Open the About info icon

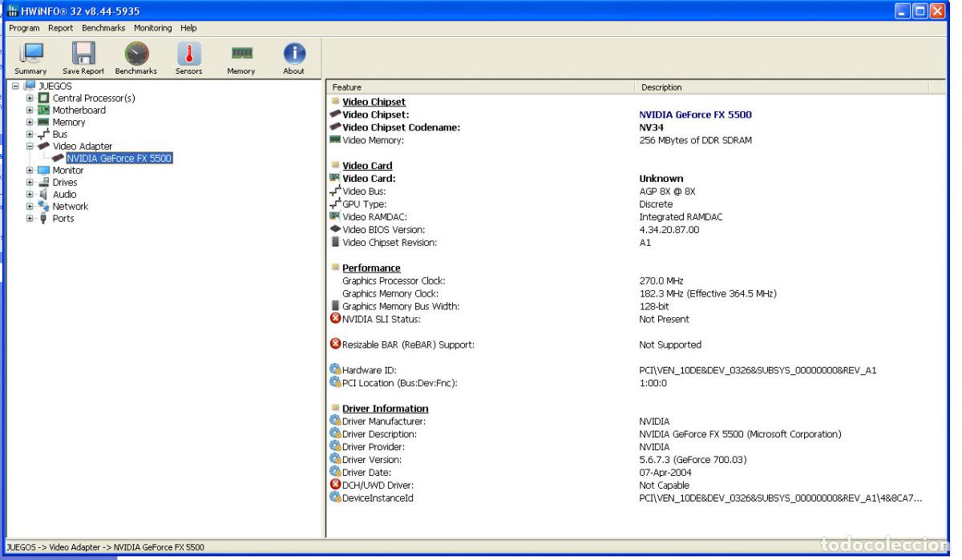click(x=294, y=54)
